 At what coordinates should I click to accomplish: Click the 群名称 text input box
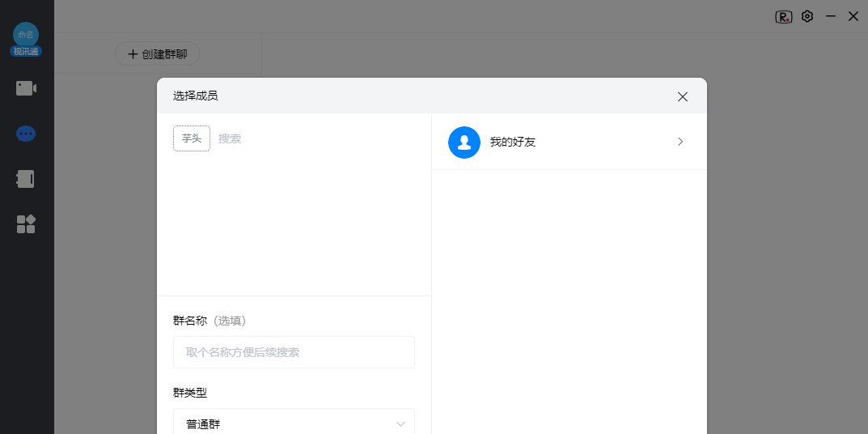294,352
